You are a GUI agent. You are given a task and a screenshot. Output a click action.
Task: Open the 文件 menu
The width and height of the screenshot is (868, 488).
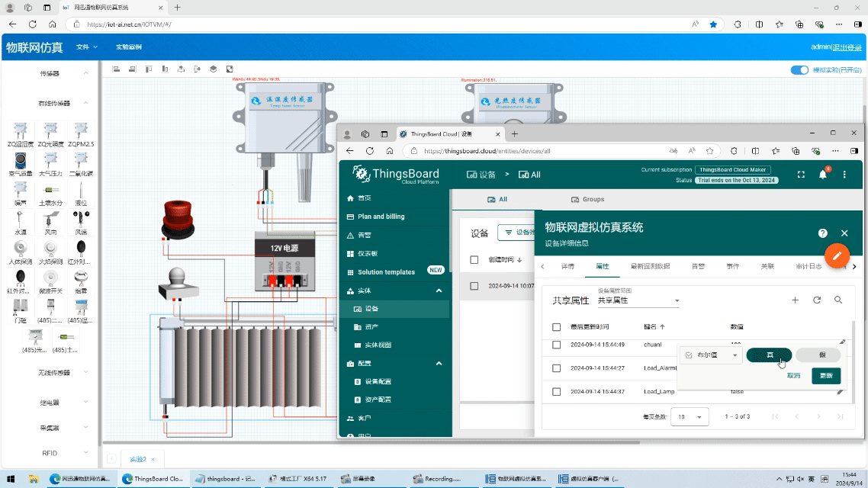coord(87,47)
